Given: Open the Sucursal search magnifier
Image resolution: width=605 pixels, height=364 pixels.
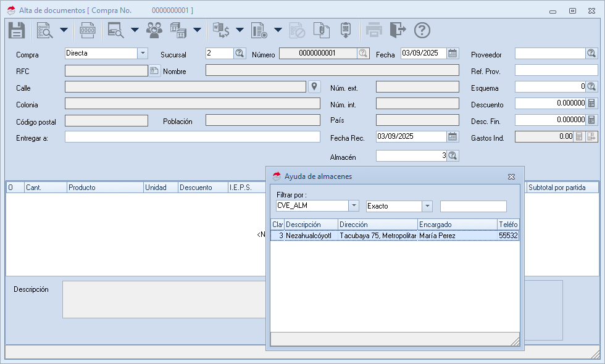Looking at the screenshot, I should [x=240, y=54].
